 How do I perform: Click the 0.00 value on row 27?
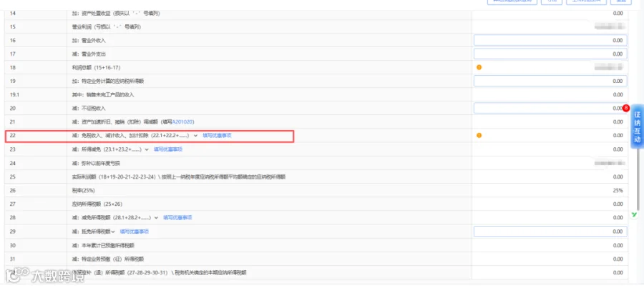click(618, 204)
